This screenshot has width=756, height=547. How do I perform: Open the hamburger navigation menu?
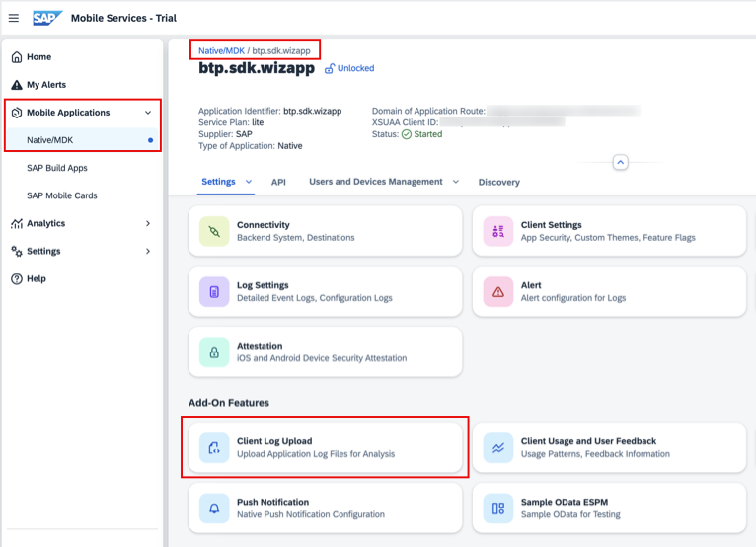tap(14, 18)
